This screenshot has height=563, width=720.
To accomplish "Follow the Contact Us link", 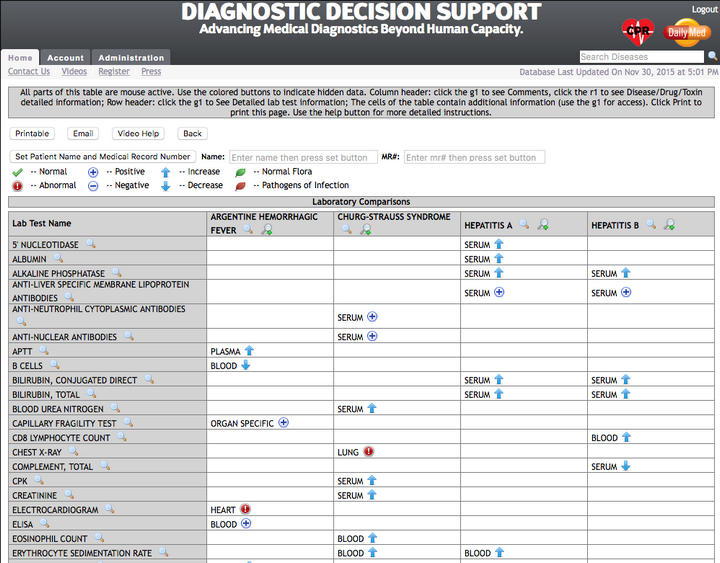I will point(29,71).
